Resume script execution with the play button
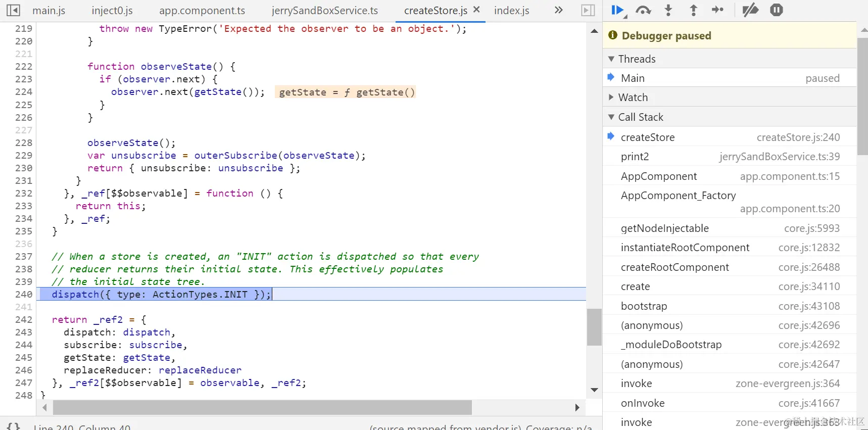This screenshot has height=430, width=868. pos(617,10)
